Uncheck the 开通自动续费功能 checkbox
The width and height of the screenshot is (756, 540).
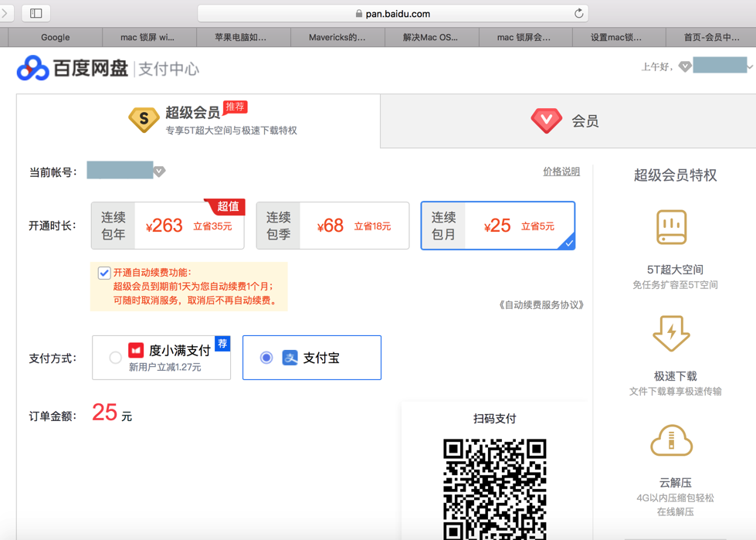click(x=104, y=273)
